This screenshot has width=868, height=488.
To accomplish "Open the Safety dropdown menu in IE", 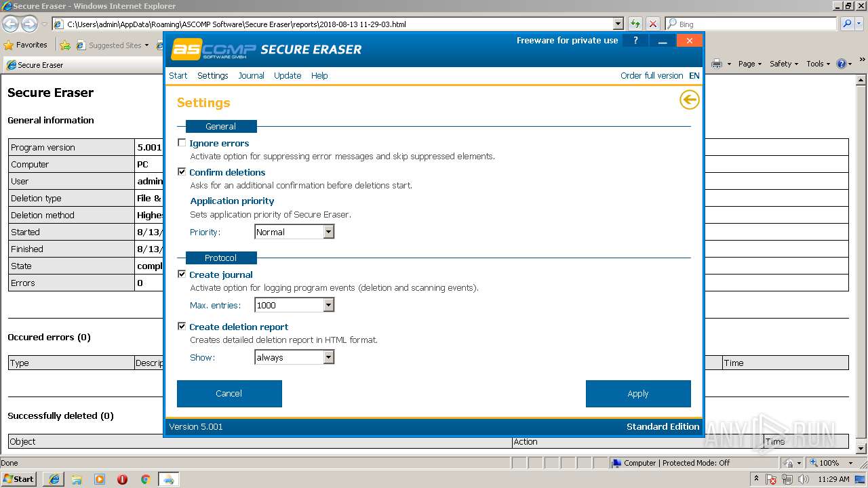I will click(x=784, y=64).
